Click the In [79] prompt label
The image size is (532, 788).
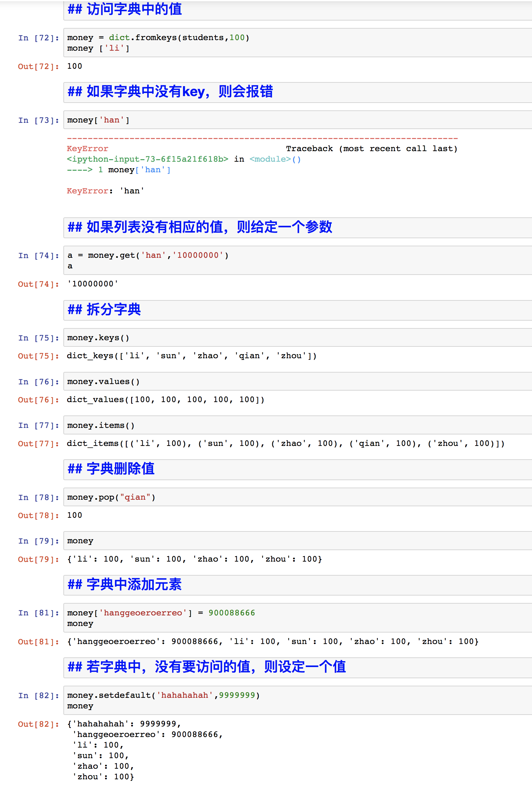[38, 541]
